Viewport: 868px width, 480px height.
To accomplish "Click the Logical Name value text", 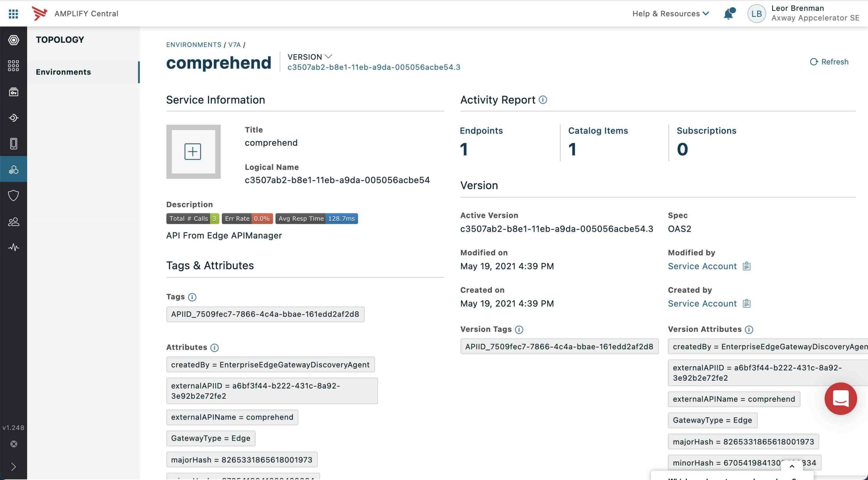I will 337,180.
